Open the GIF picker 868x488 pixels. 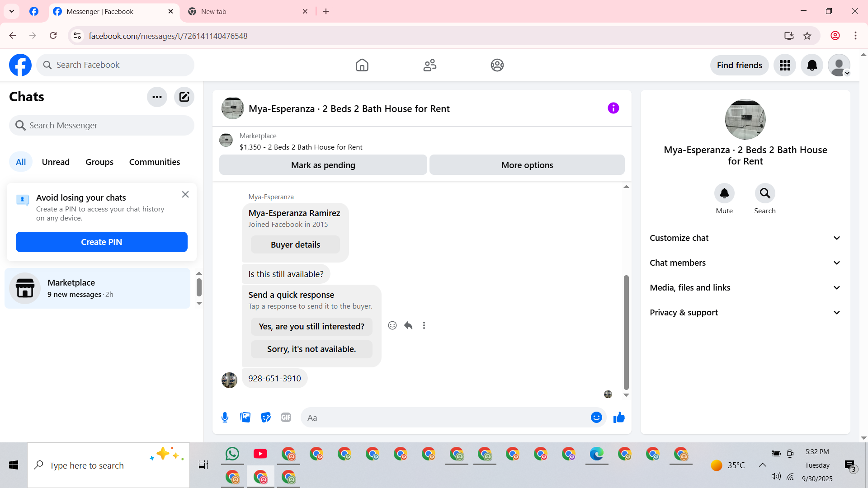[286, 418]
